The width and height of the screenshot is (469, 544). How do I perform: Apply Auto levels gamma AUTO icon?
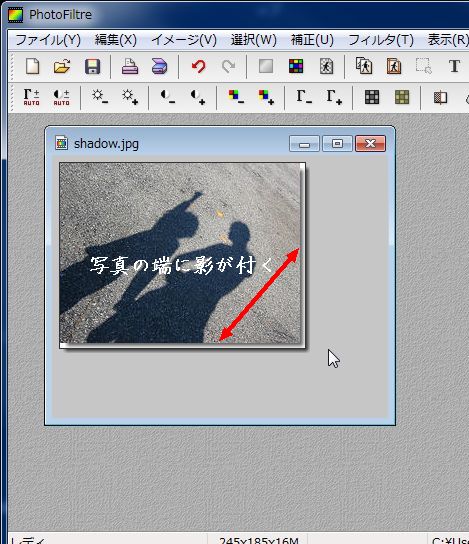[32, 97]
